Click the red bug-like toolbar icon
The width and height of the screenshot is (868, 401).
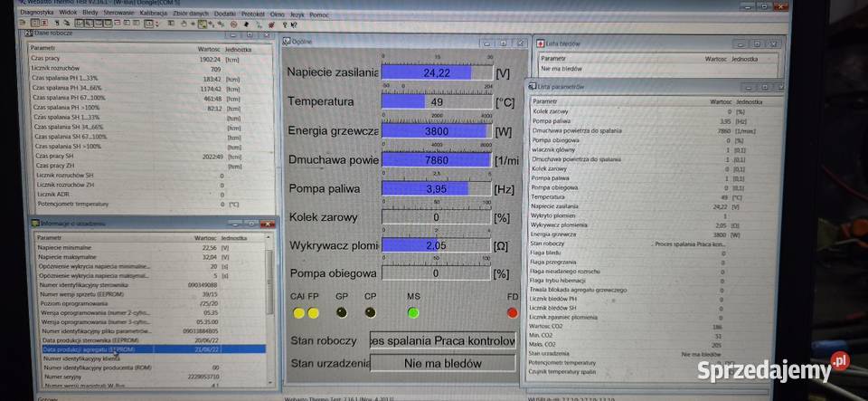(271, 25)
